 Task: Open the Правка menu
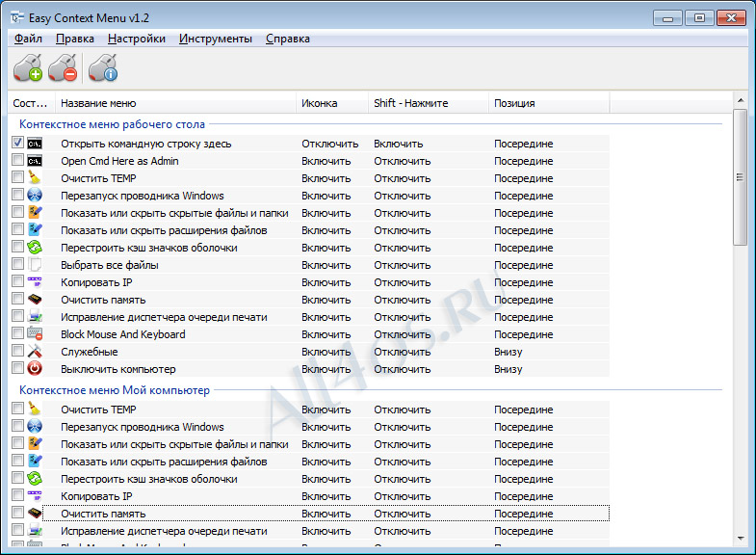[x=75, y=39]
